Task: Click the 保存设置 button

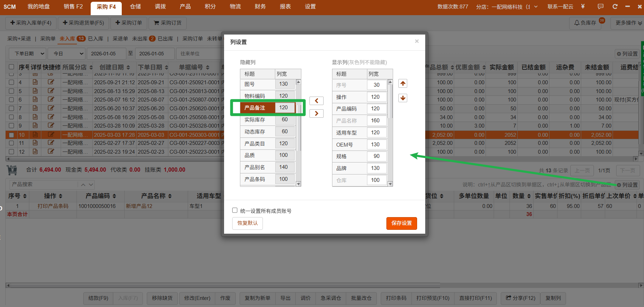Action: 401,223
